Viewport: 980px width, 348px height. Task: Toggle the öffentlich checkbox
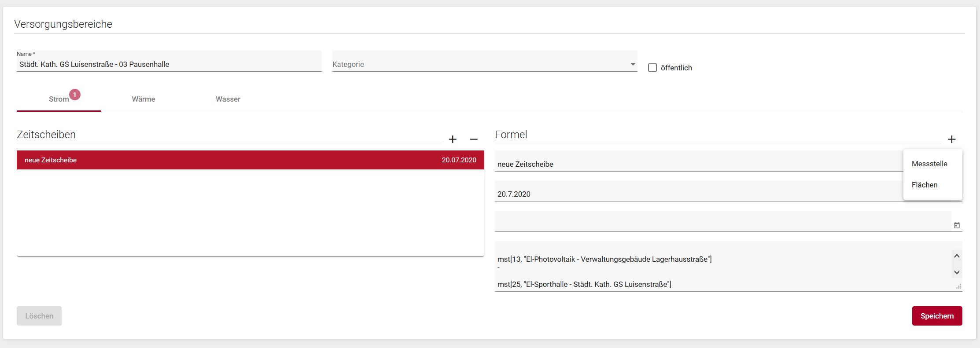tap(652, 68)
